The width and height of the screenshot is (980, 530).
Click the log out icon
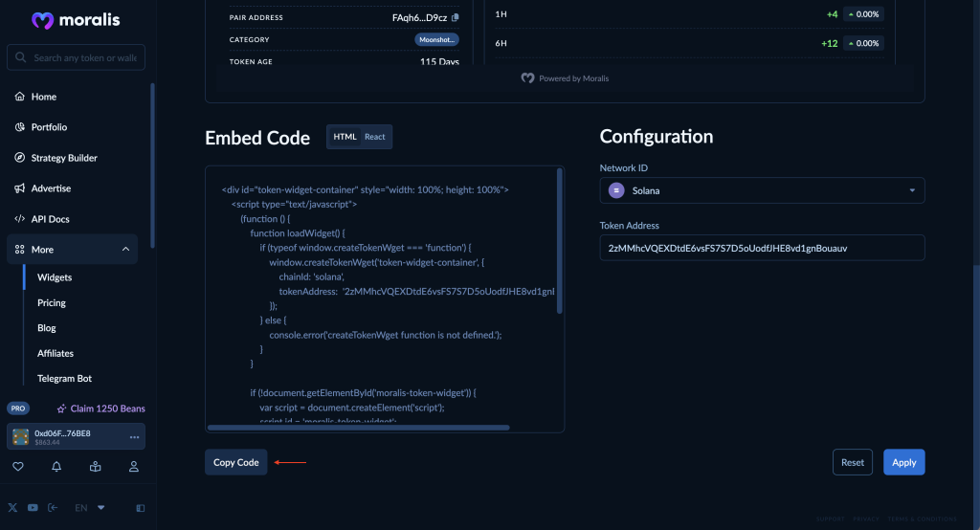click(53, 507)
